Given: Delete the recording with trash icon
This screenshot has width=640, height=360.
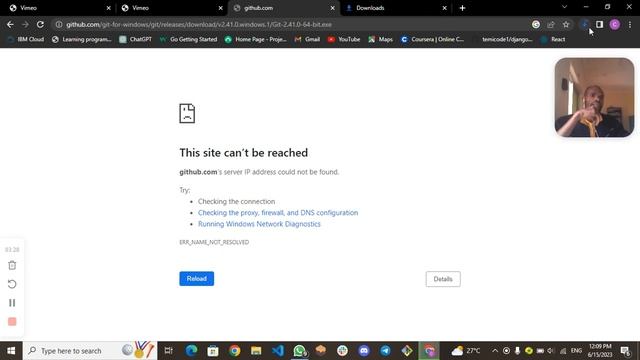Looking at the screenshot, I should (12, 265).
